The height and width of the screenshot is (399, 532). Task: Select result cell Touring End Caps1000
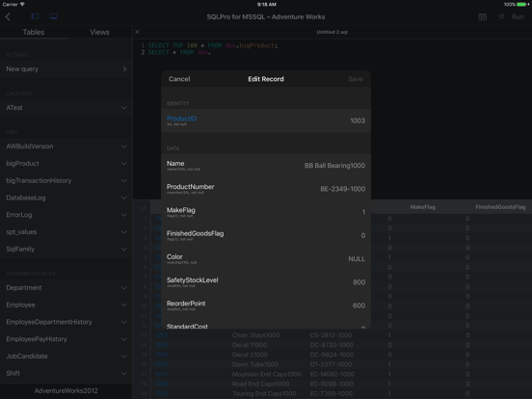pyautogui.click(x=264, y=394)
